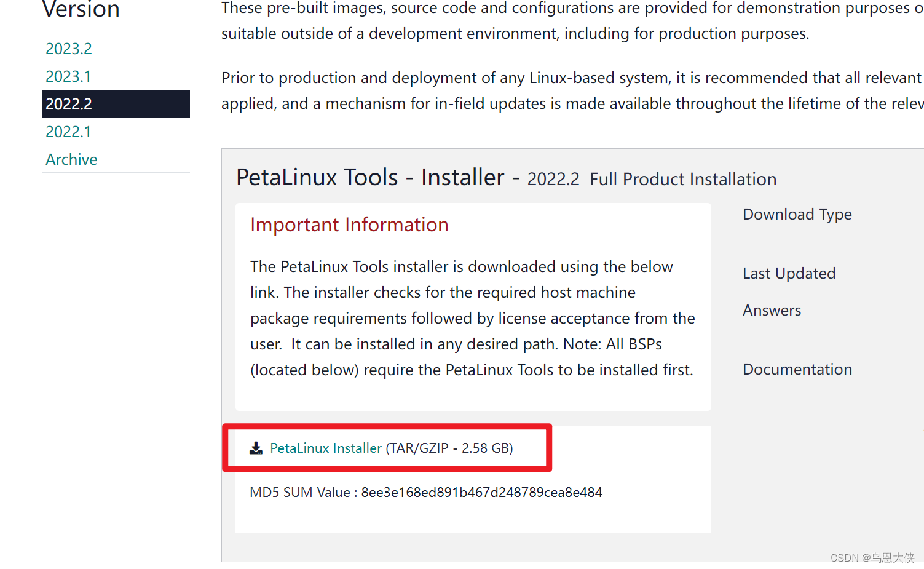This screenshot has height=569, width=924.
Task: Select the 2023.2 version link
Action: click(68, 48)
